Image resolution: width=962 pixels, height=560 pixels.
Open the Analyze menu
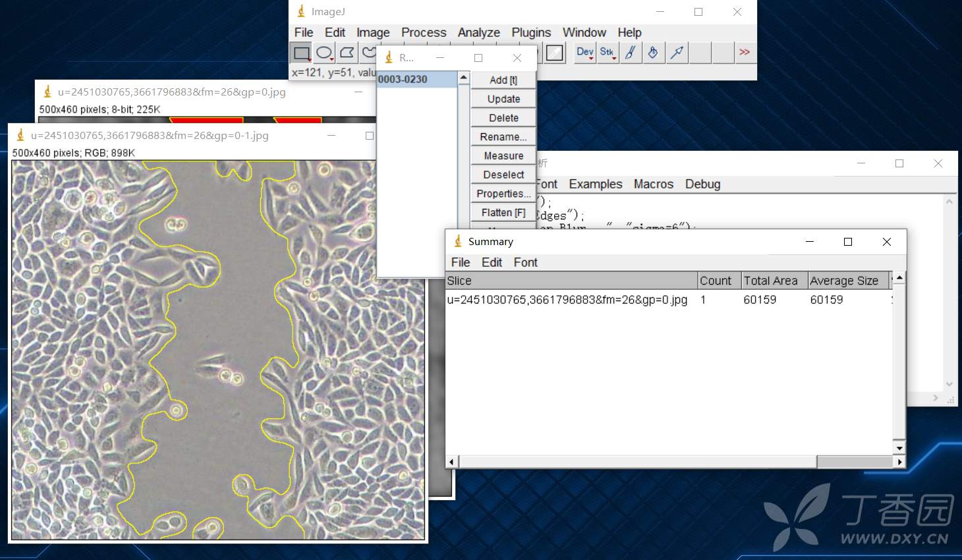pos(479,32)
